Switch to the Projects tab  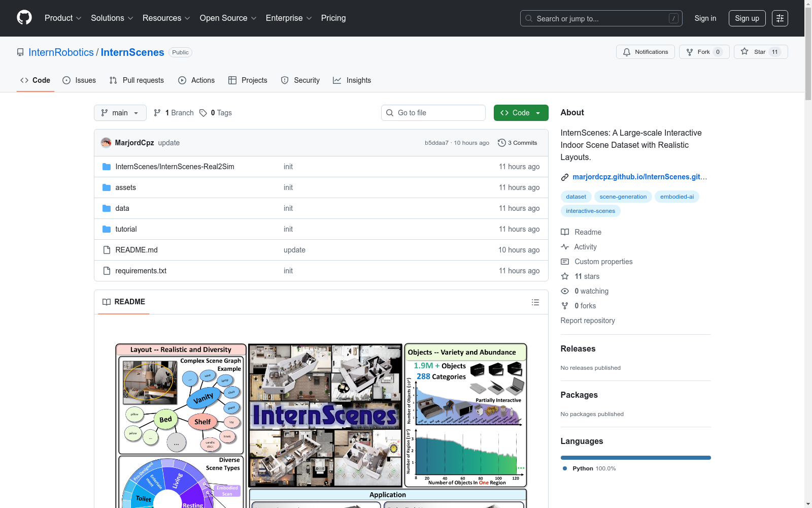[x=248, y=80]
